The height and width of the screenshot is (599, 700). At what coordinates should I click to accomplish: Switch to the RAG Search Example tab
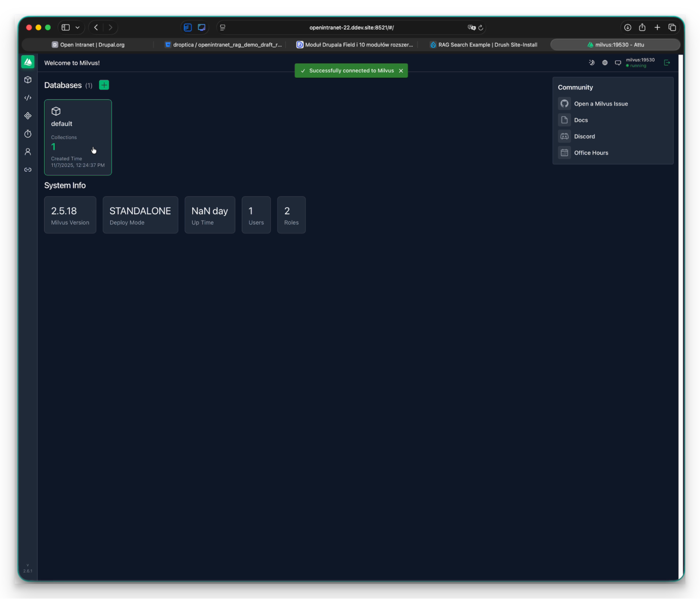[483, 44]
